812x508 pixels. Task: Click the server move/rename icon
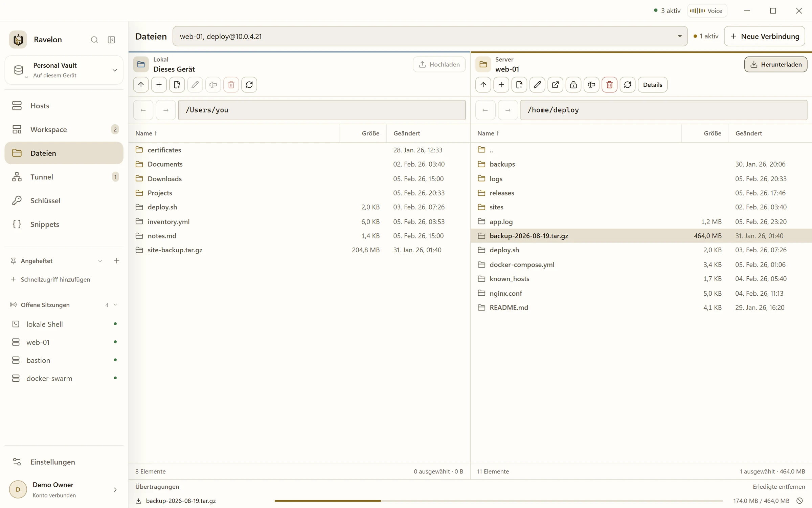point(591,85)
